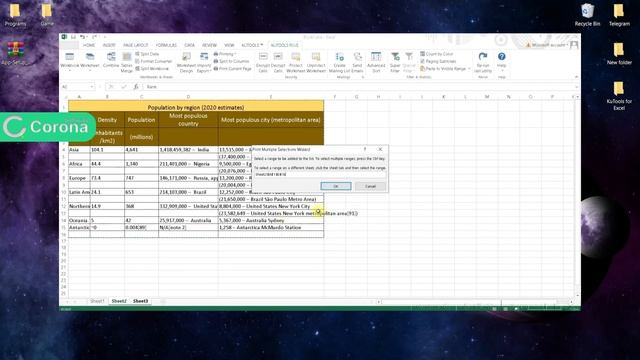Select the 'Antarctica McMurdo Station' cell

click(x=271, y=227)
